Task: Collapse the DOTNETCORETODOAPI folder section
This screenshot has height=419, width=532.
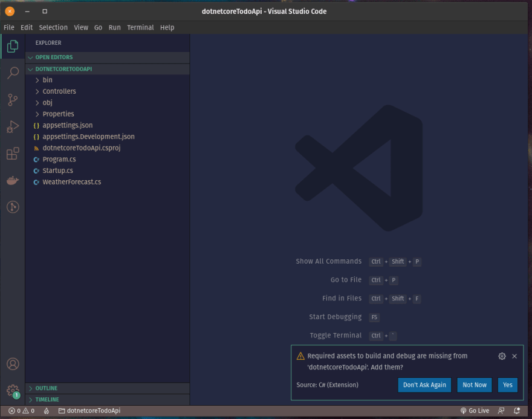Action: [x=108, y=69]
